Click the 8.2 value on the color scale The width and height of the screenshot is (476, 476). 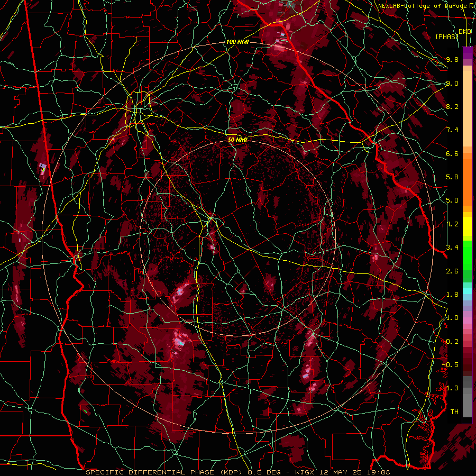(x=452, y=106)
